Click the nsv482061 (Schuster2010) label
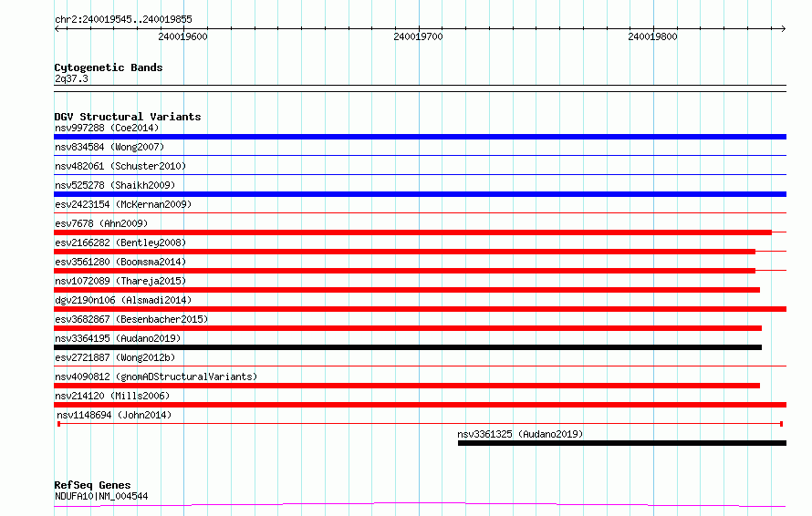The image size is (812, 516). 120,166
